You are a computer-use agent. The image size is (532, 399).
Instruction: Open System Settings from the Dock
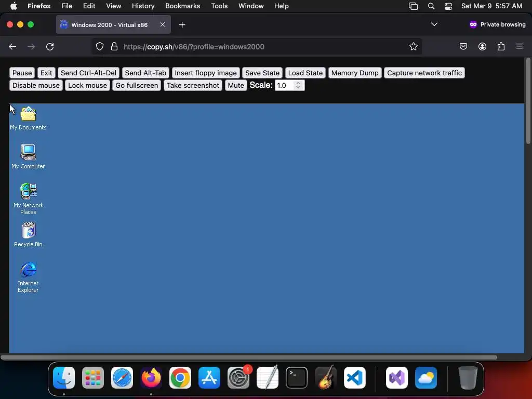(238, 378)
